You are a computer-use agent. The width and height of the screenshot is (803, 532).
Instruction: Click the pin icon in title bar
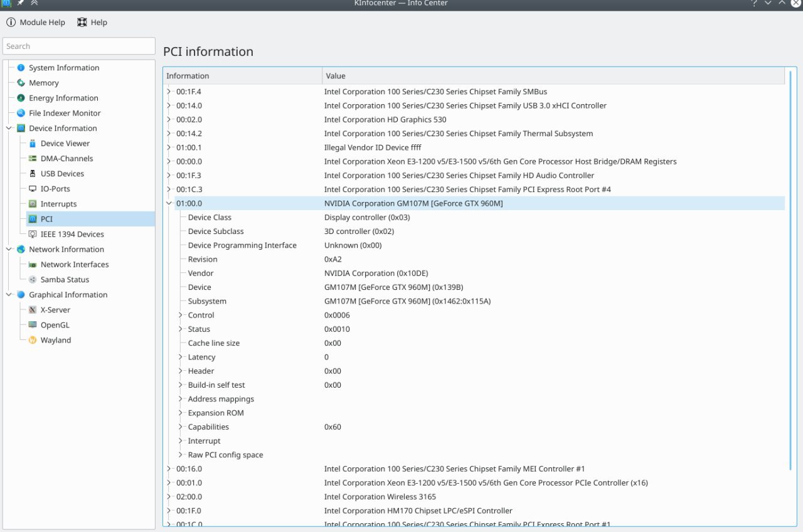[x=20, y=3]
